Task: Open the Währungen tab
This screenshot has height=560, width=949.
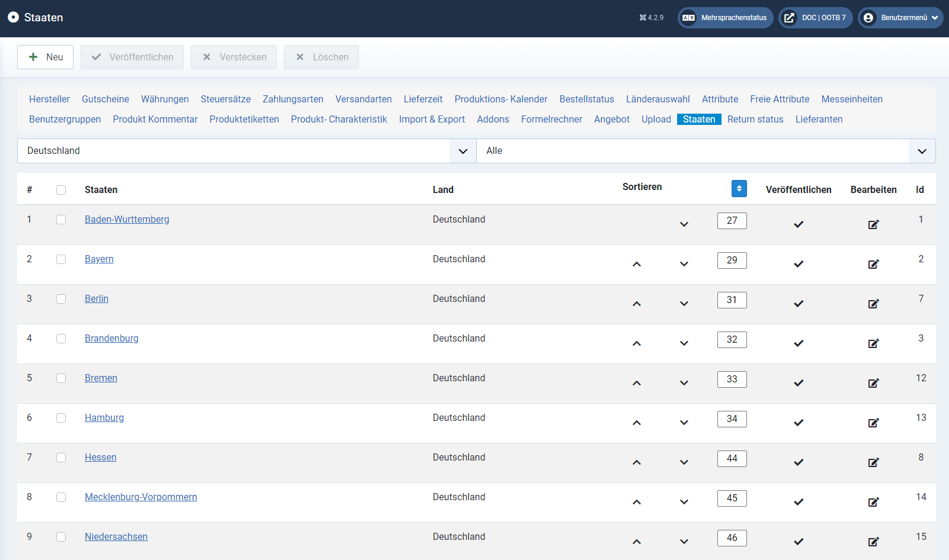Action: 165,99
